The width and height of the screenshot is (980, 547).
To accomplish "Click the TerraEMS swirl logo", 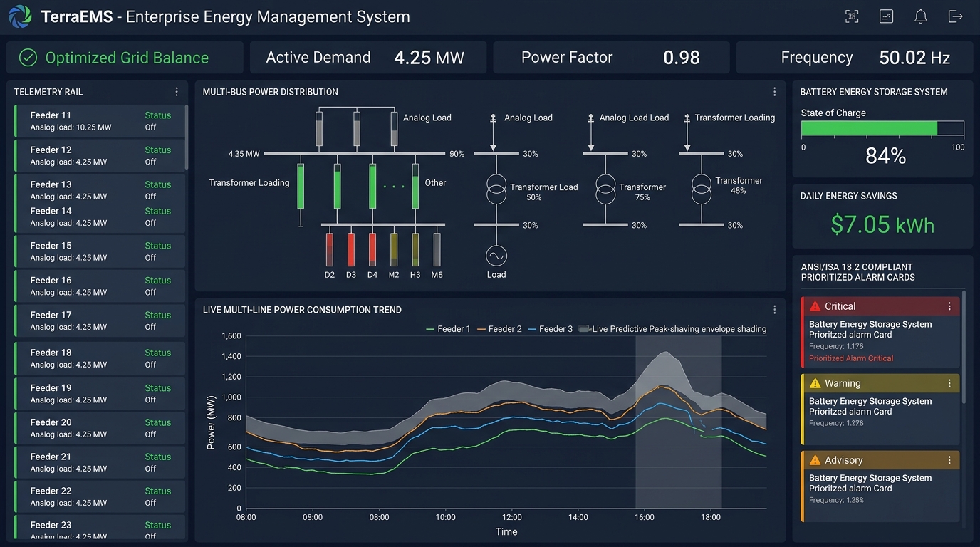I will coord(20,16).
